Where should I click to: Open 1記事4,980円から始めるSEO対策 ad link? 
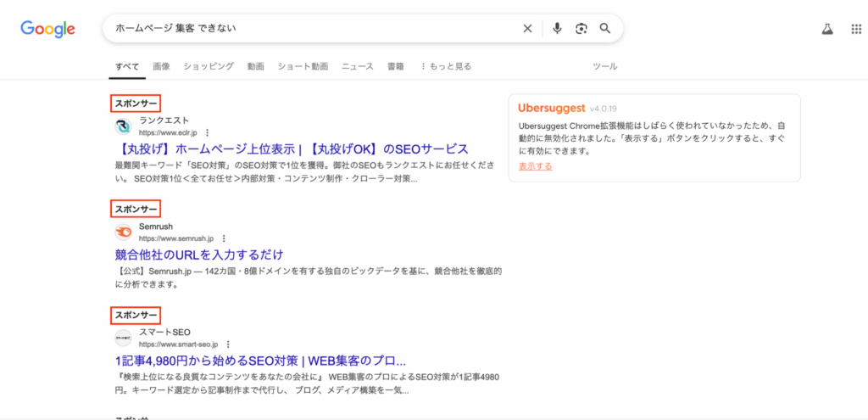coord(261,361)
